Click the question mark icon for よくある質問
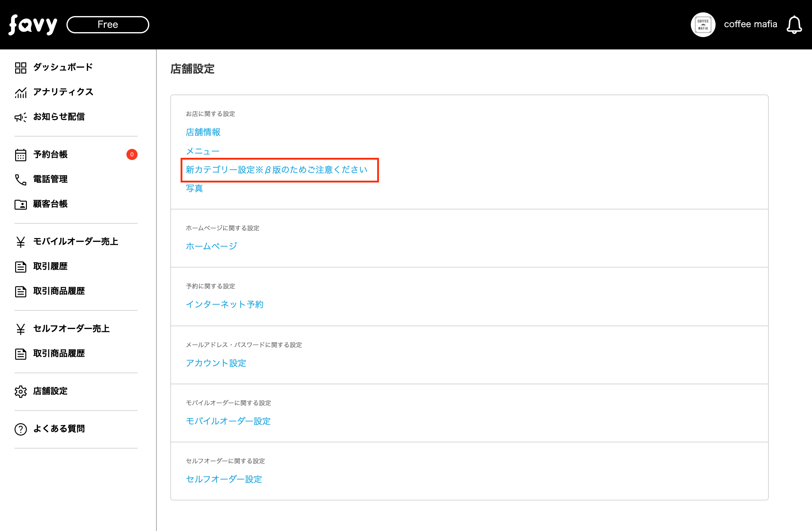The width and height of the screenshot is (812, 531). [20, 429]
